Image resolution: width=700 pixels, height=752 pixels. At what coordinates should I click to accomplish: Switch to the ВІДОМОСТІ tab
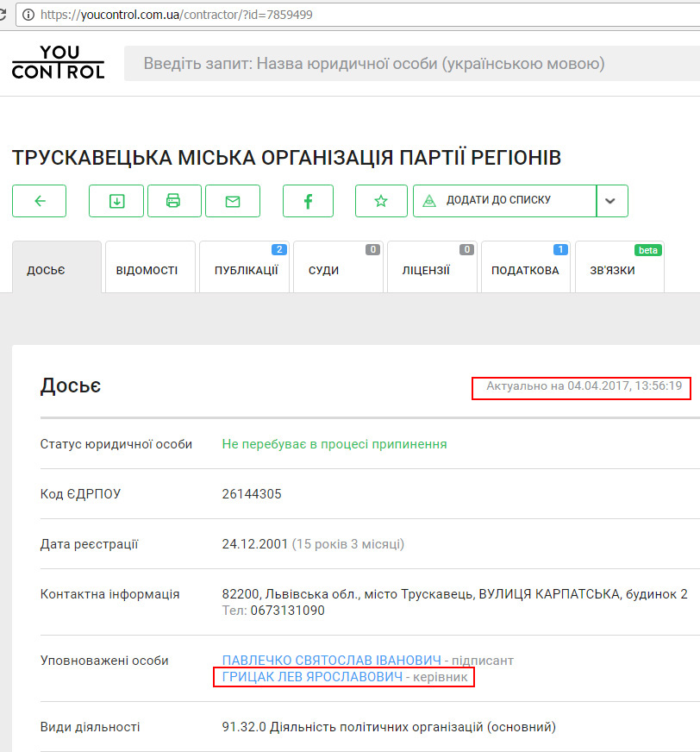point(150,267)
